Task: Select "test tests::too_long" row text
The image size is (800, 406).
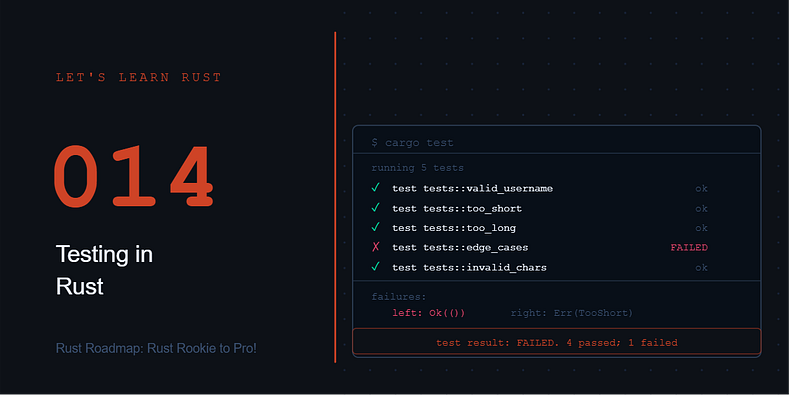Action: click(x=454, y=228)
